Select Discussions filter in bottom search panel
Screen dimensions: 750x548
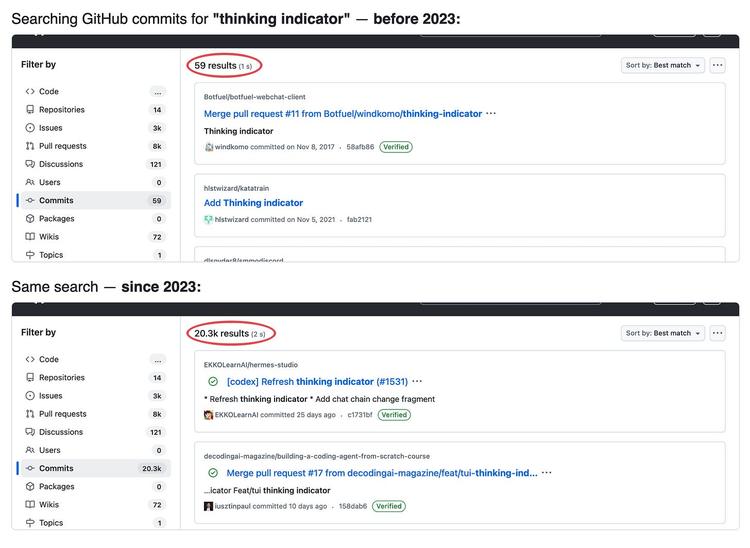(x=94, y=432)
